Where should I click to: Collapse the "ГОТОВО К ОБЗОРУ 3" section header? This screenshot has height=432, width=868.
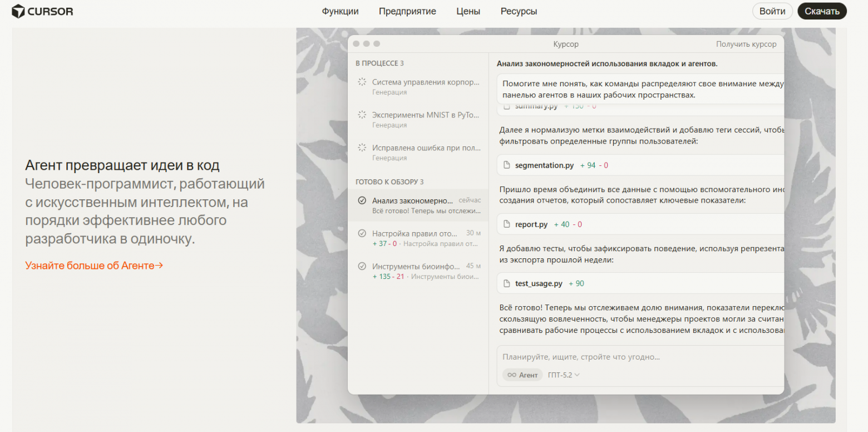click(x=389, y=182)
